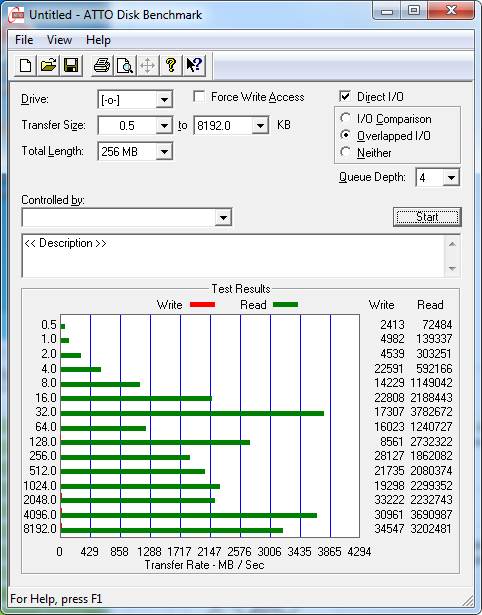Click read value 3782672

[431, 412]
